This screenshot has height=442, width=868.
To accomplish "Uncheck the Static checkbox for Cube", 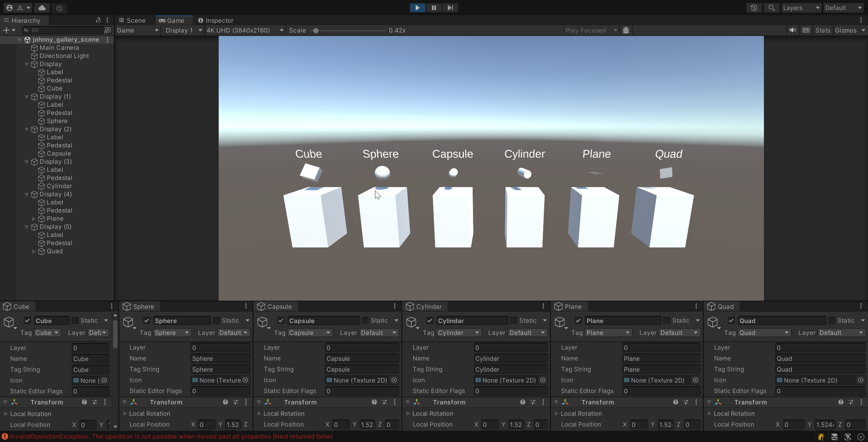I will (75, 320).
